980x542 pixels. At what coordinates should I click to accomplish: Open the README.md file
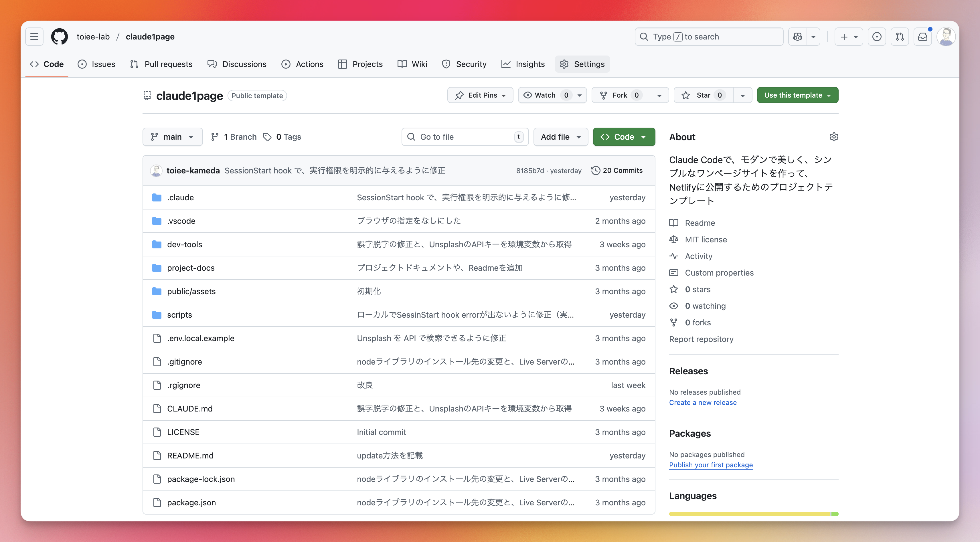click(190, 455)
